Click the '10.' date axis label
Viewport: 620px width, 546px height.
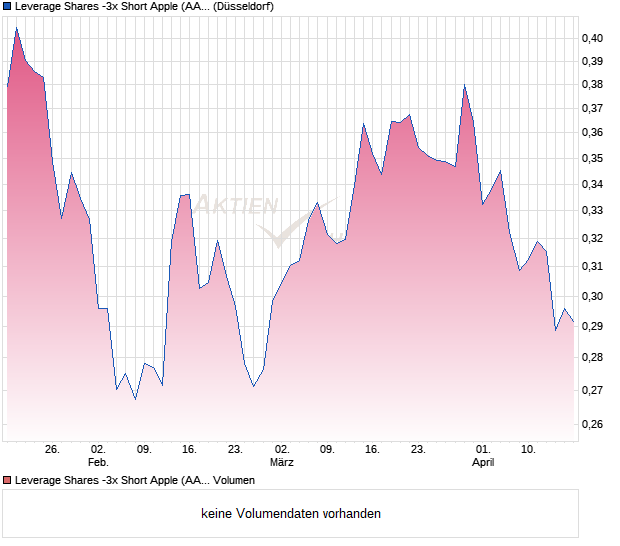pos(528,450)
